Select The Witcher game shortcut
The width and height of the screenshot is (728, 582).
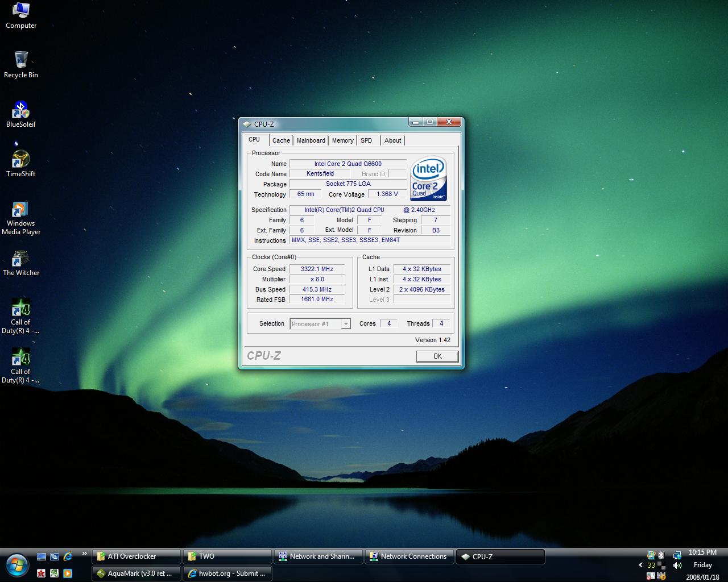click(21, 263)
